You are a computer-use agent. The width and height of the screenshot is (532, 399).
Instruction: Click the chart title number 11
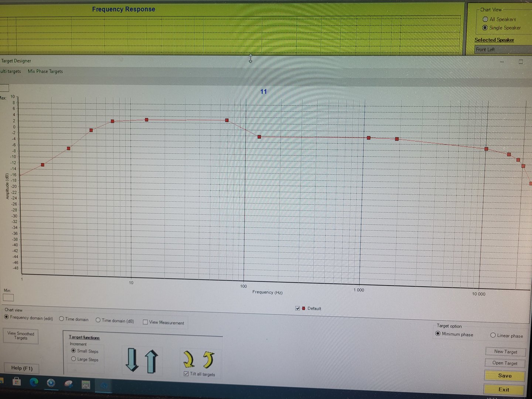(x=263, y=92)
